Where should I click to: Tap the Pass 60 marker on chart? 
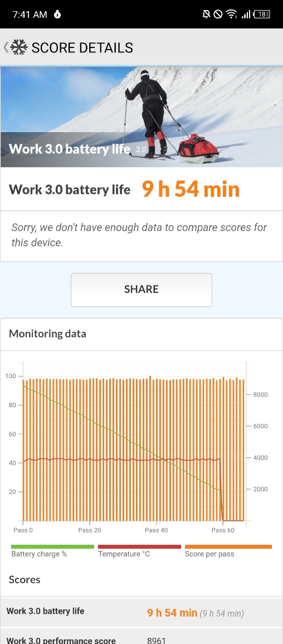(x=223, y=530)
